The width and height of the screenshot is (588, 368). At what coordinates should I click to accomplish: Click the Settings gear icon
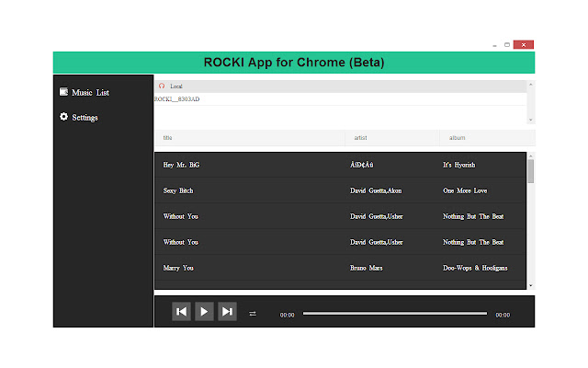(x=63, y=117)
